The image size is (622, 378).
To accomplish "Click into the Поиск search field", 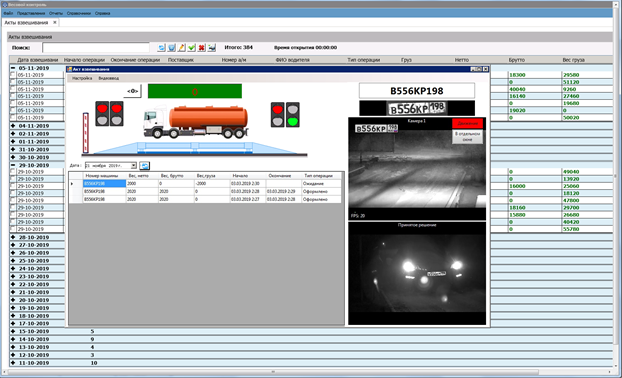I will pyautogui.click(x=96, y=48).
